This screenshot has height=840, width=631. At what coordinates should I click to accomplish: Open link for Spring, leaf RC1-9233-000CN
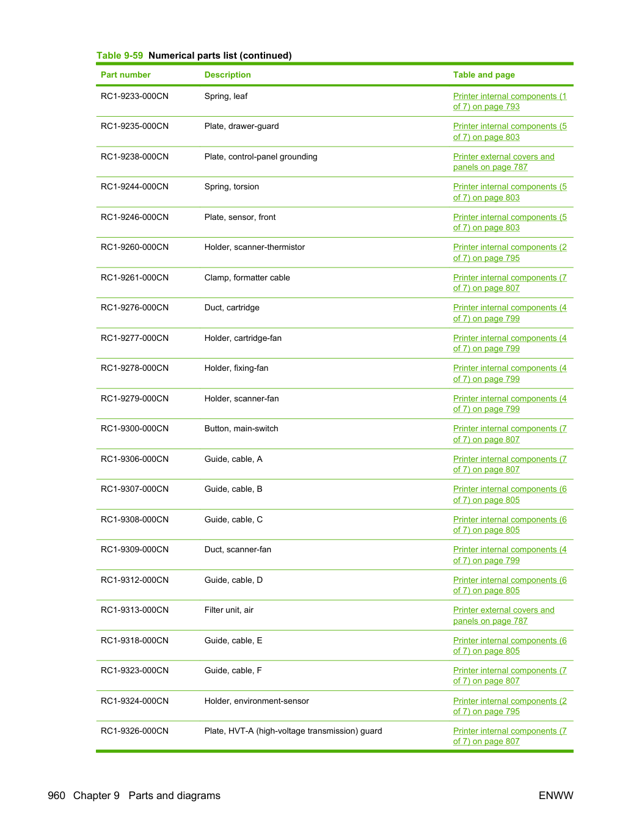pos(509,101)
